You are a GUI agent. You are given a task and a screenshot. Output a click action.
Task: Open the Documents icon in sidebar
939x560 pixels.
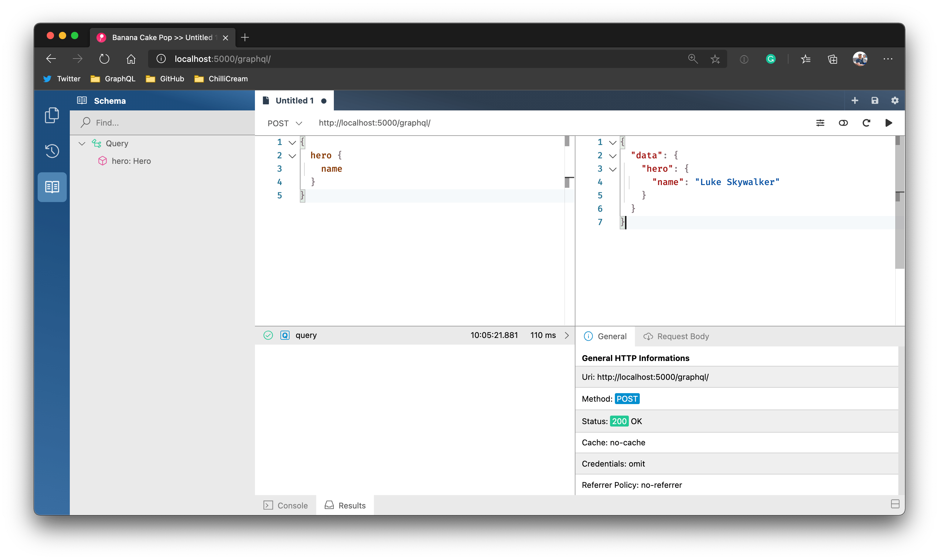[52, 116]
